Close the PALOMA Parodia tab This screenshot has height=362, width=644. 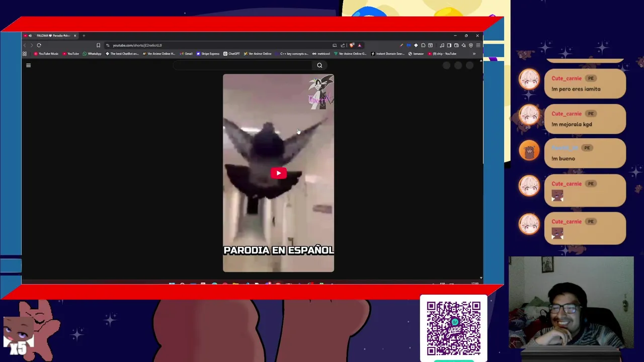click(x=75, y=36)
